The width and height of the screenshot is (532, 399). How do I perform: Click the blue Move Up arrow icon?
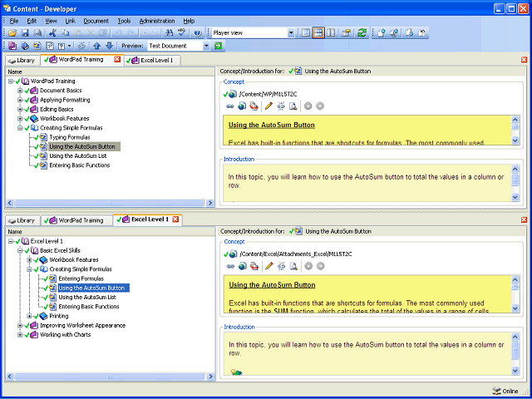[x=97, y=46]
